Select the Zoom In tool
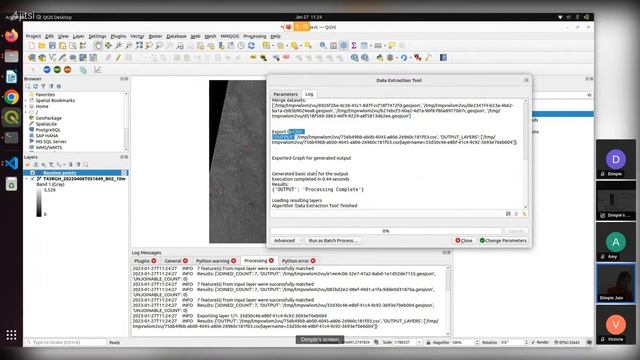Screen dimensions: 640x360 [119, 46]
